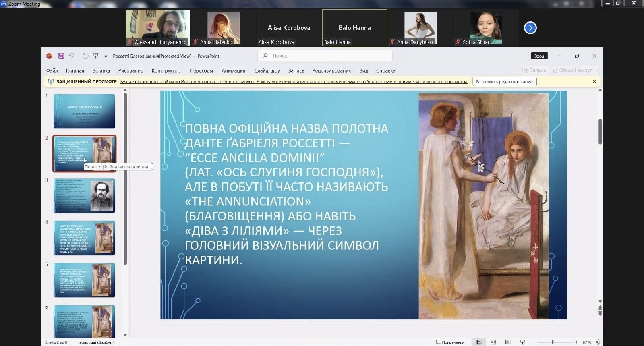Click the Slide Show icon in status bar

[x=522, y=342]
